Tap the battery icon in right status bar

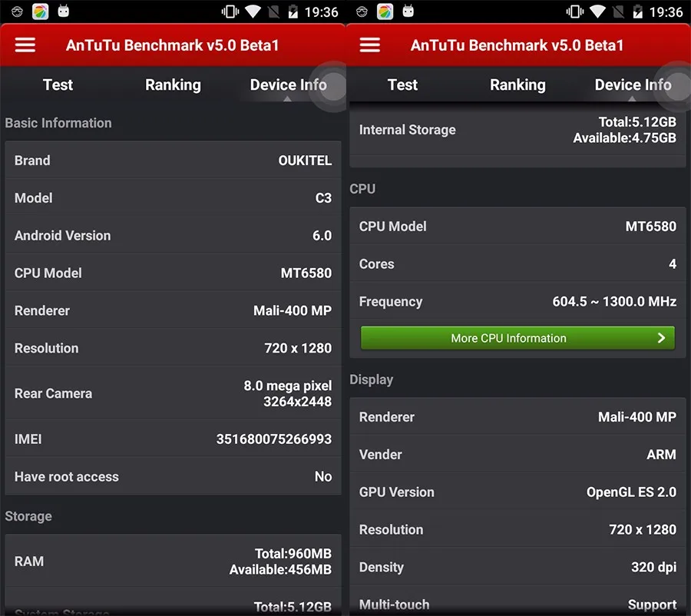(x=638, y=12)
